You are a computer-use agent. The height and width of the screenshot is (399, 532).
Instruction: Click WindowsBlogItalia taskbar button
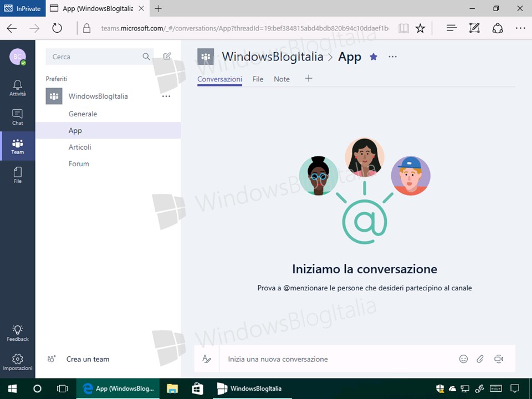pyautogui.click(x=252, y=388)
